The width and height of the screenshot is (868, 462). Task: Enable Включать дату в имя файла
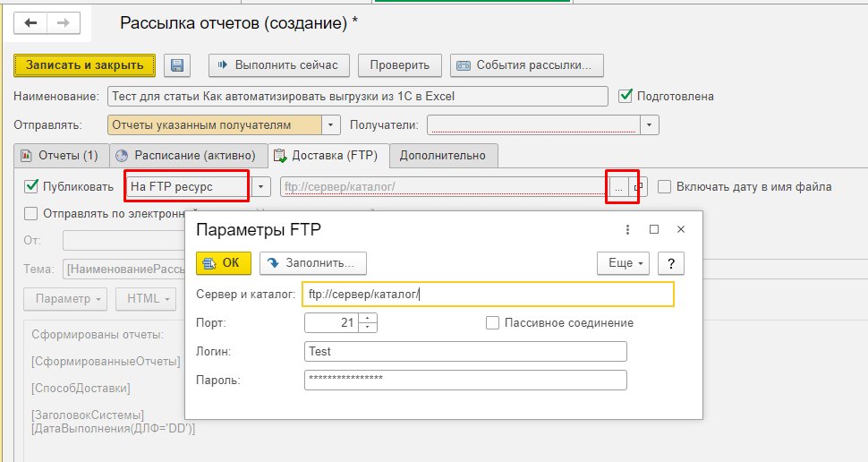[x=664, y=187]
